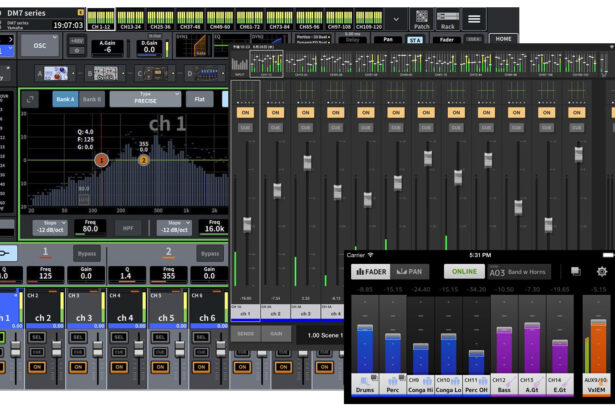The height and width of the screenshot is (410, 615).
Task: Select EQ band 1 node on graph
Action: pyautogui.click(x=101, y=160)
